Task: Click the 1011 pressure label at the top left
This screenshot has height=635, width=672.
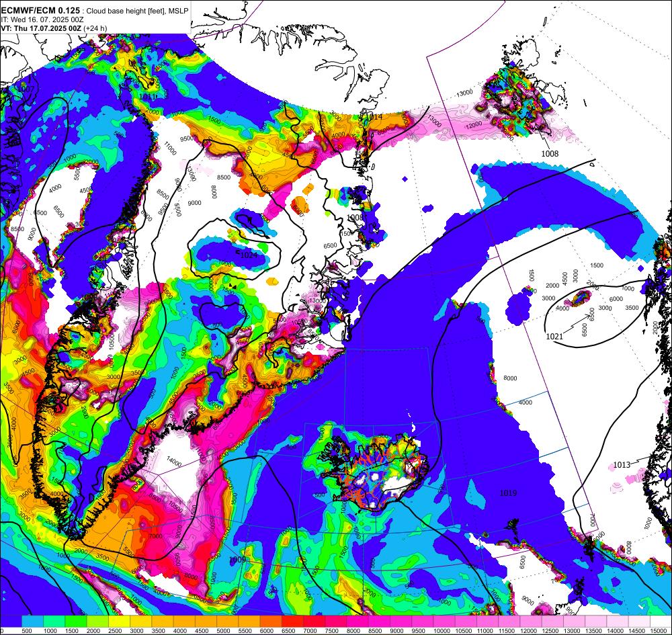Action: point(147,97)
